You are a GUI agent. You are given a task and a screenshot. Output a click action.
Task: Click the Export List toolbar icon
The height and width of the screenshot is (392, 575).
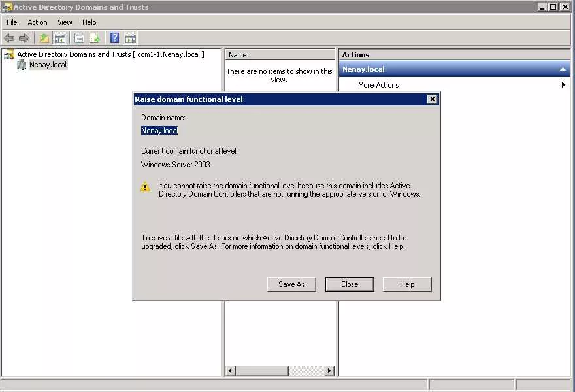(95, 38)
